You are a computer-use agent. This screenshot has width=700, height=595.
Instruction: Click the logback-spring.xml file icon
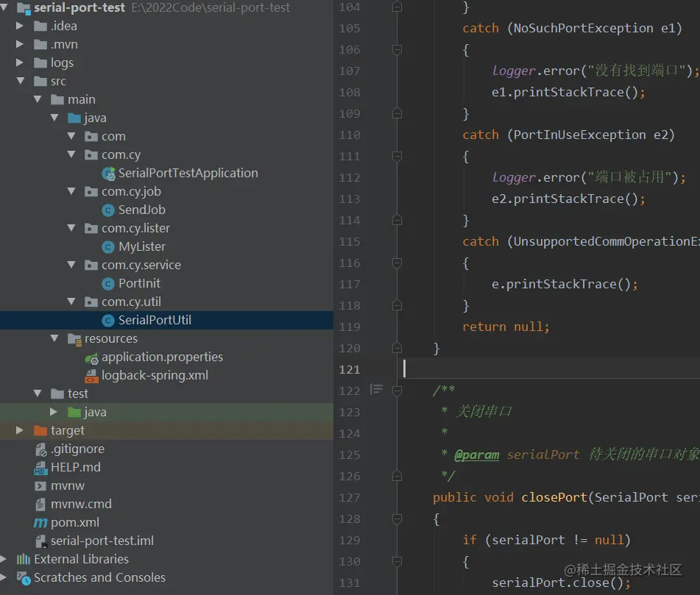(x=91, y=376)
